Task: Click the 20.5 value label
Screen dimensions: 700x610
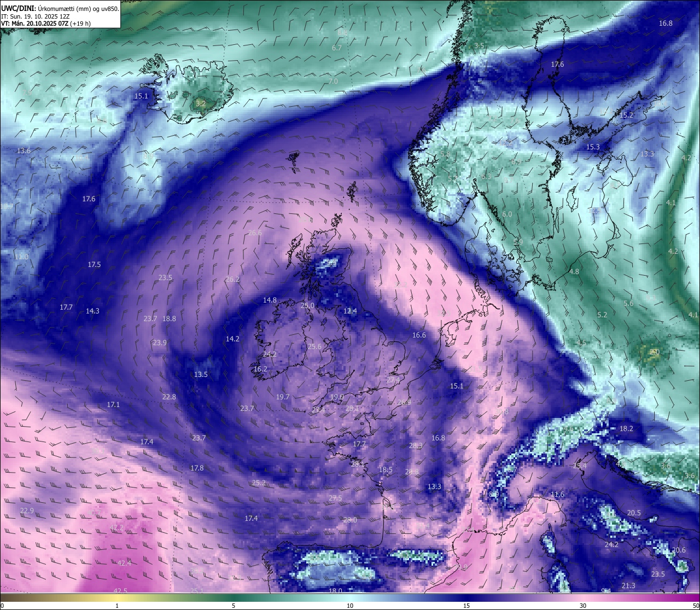Action: click(634, 513)
